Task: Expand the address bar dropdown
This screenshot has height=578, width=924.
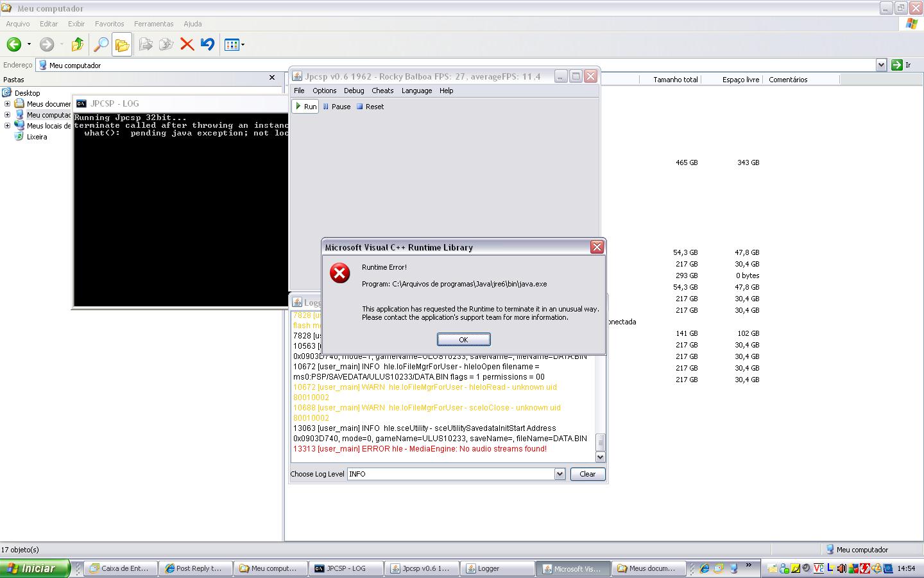Action: pyautogui.click(x=881, y=65)
